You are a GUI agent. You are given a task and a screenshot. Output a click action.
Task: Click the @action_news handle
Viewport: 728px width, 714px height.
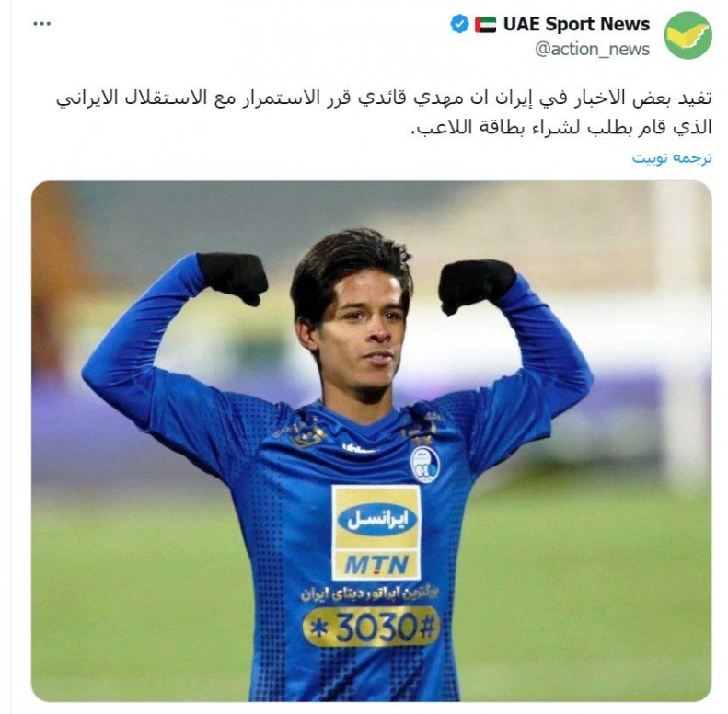592,49
